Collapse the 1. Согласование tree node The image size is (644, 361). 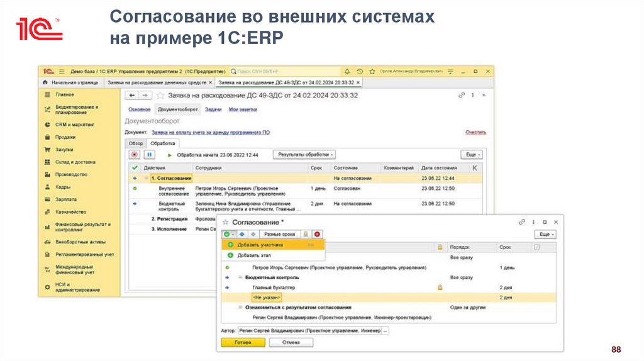tap(146, 179)
